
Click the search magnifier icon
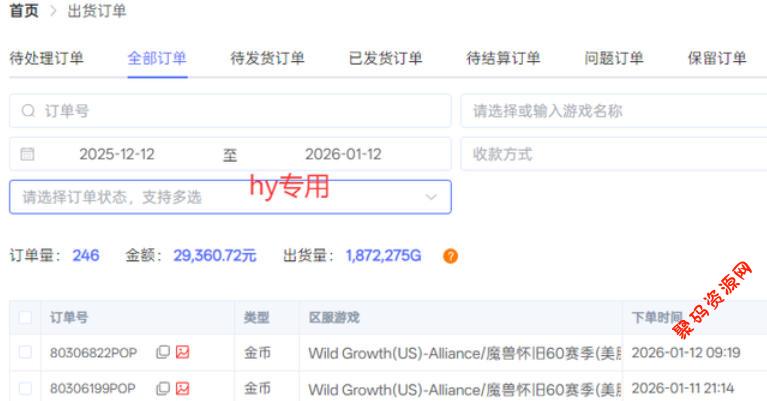[x=28, y=111]
